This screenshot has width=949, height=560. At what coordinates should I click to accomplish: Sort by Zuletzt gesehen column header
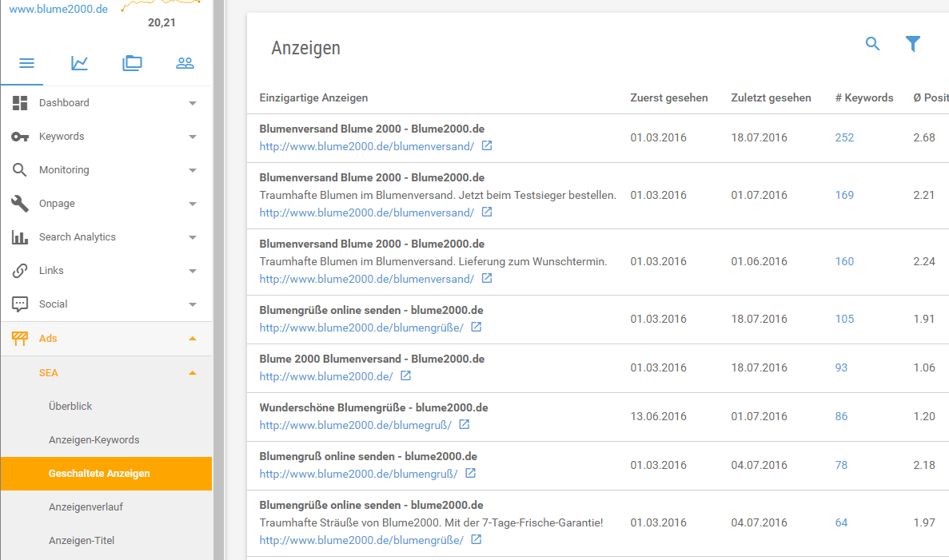(x=771, y=98)
